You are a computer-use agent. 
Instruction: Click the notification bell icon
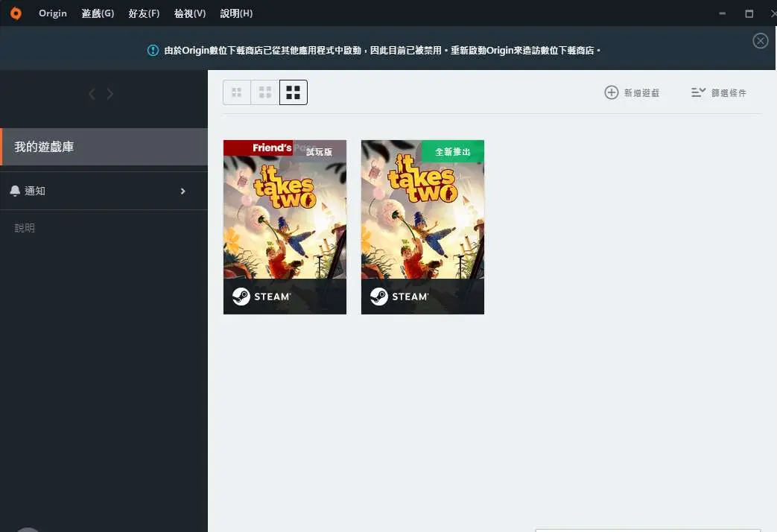pyautogui.click(x=15, y=191)
